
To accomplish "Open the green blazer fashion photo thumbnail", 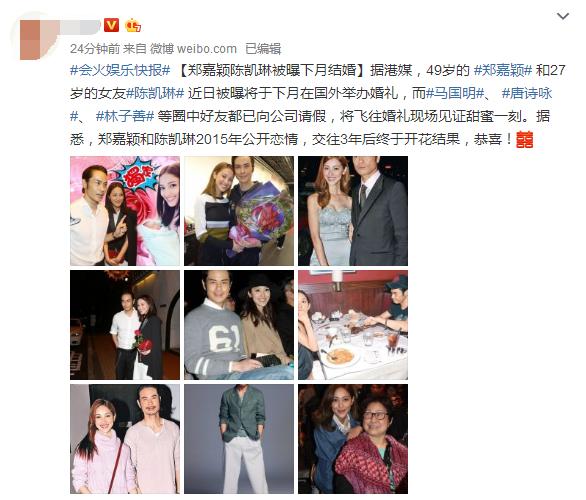I will point(239,439).
